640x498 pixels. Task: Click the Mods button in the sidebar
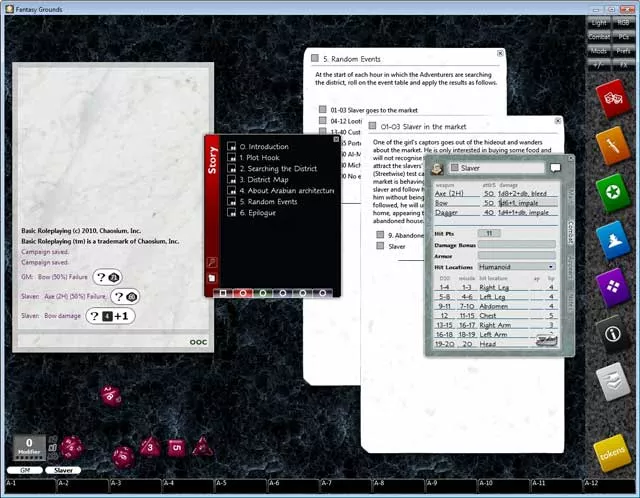click(x=599, y=51)
